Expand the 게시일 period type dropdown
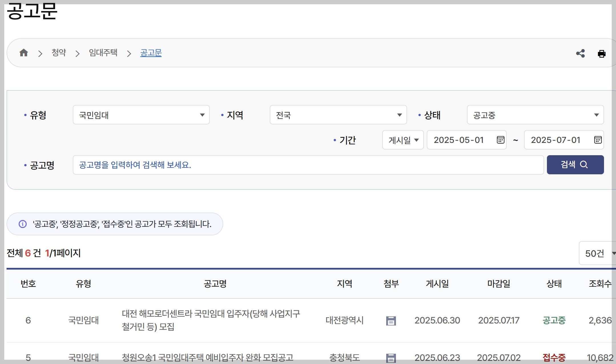The height and width of the screenshot is (364, 616). point(403,140)
